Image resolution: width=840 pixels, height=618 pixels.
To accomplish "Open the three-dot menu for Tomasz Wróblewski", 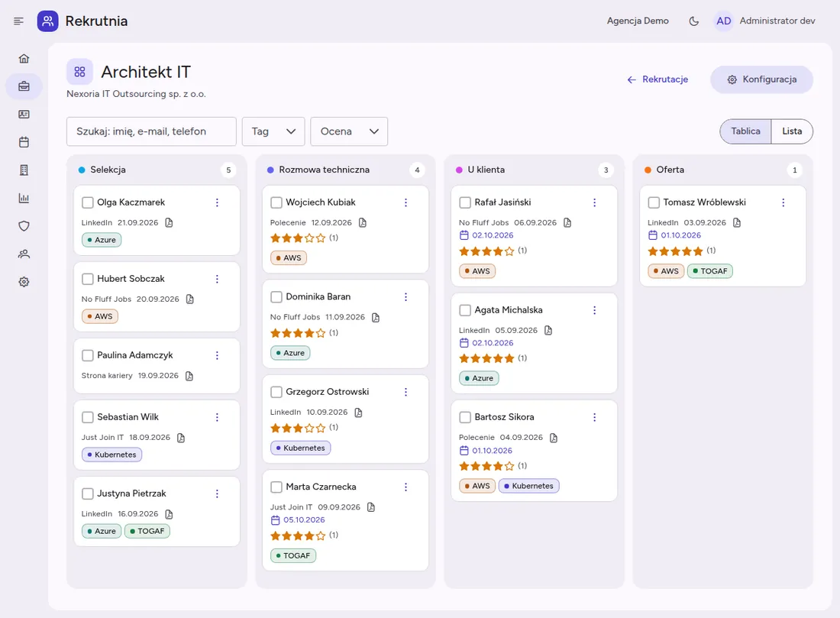I will [783, 202].
